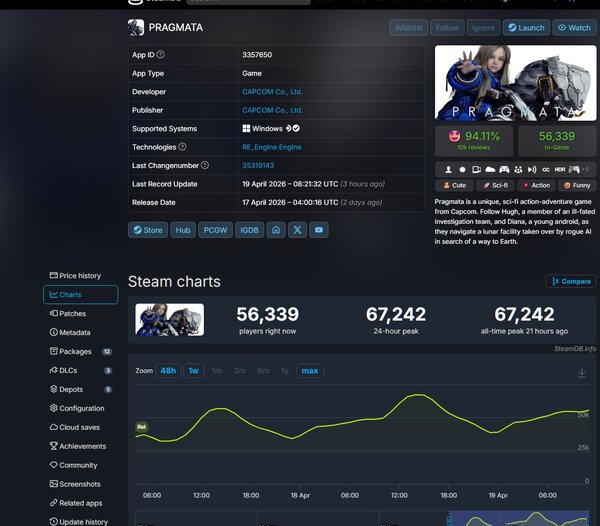Click the Compare button

click(571, 282)
